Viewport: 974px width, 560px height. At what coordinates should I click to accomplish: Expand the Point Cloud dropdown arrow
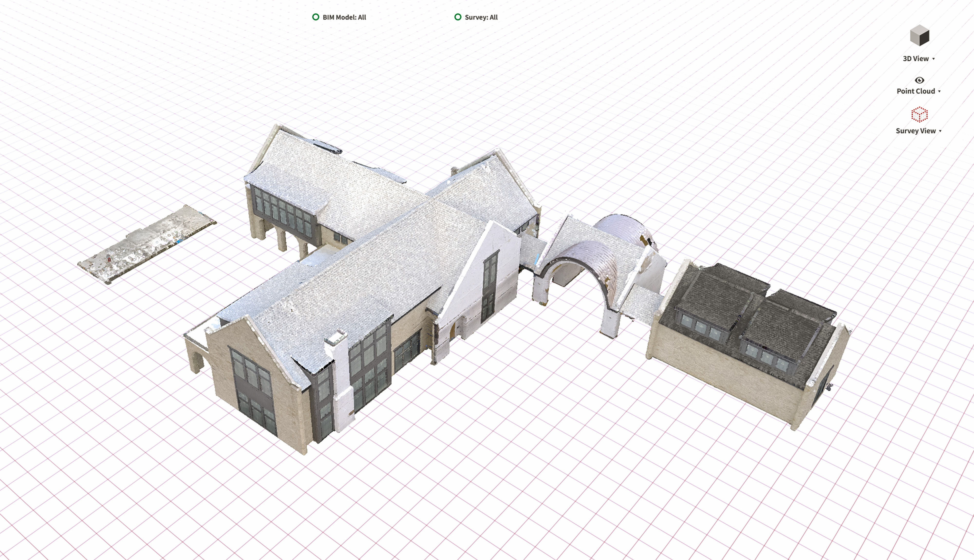coord(939,91)
